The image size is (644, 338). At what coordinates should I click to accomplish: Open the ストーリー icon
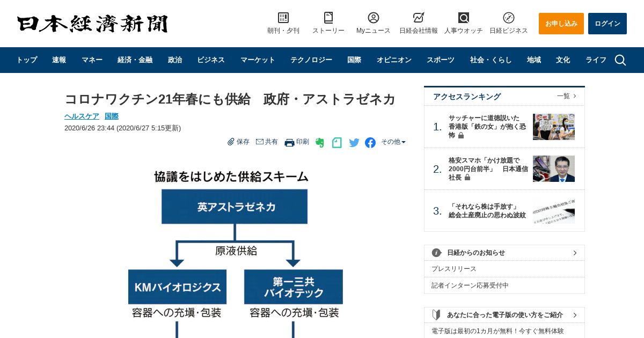(x=328, y=18)
